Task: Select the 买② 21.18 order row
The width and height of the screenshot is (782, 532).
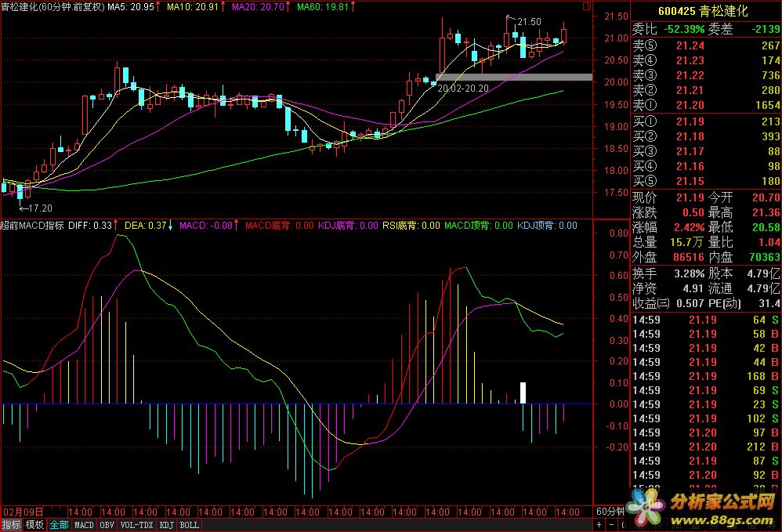Action: 706,136
